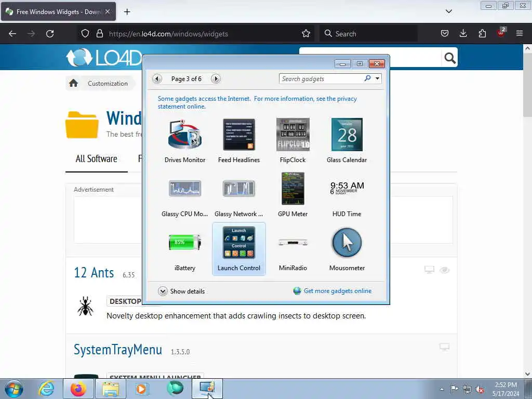Open the Customization breadcrumb
The width and height of the screenshot is (532, 399).
pos(108,84)
